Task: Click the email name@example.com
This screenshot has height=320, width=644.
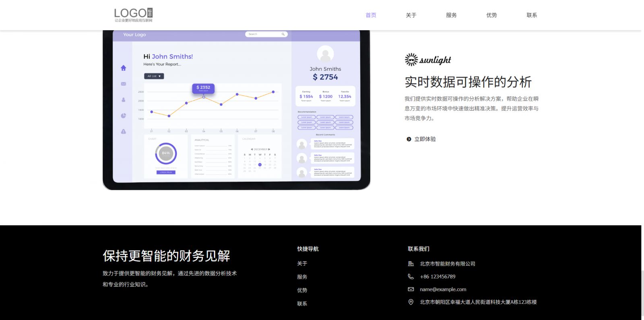Action: tap(443, 289)
